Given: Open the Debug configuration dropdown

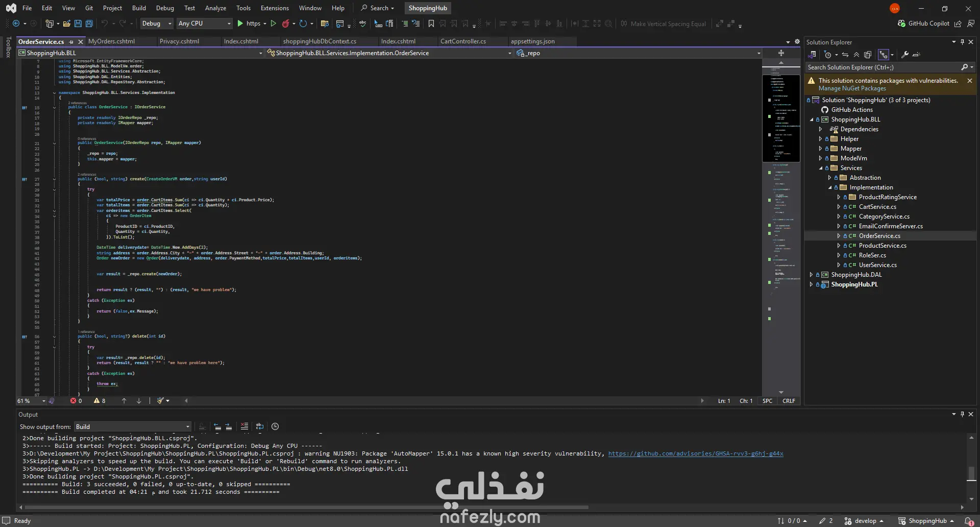Looking at the screenshot, I should [x=157, y=23].
